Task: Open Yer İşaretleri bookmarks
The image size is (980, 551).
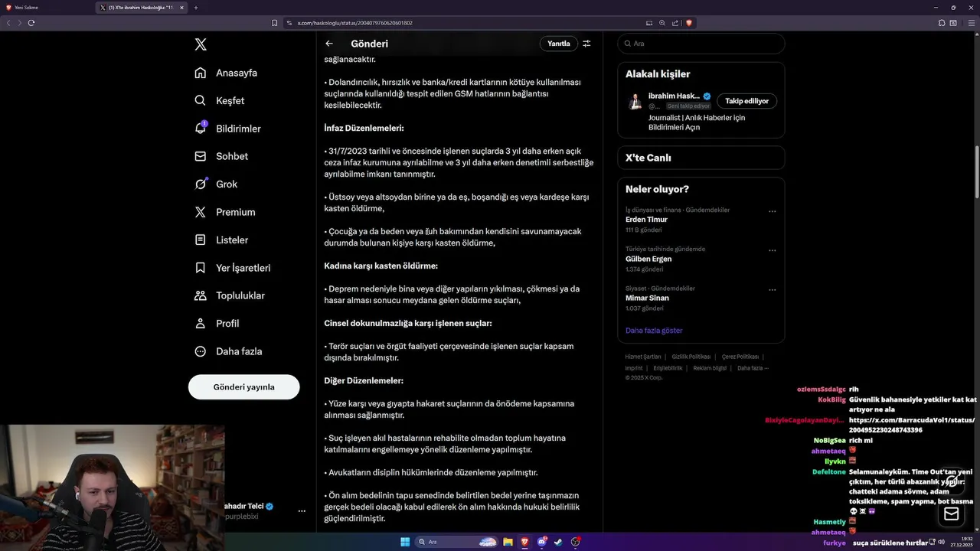Action: 232,268
